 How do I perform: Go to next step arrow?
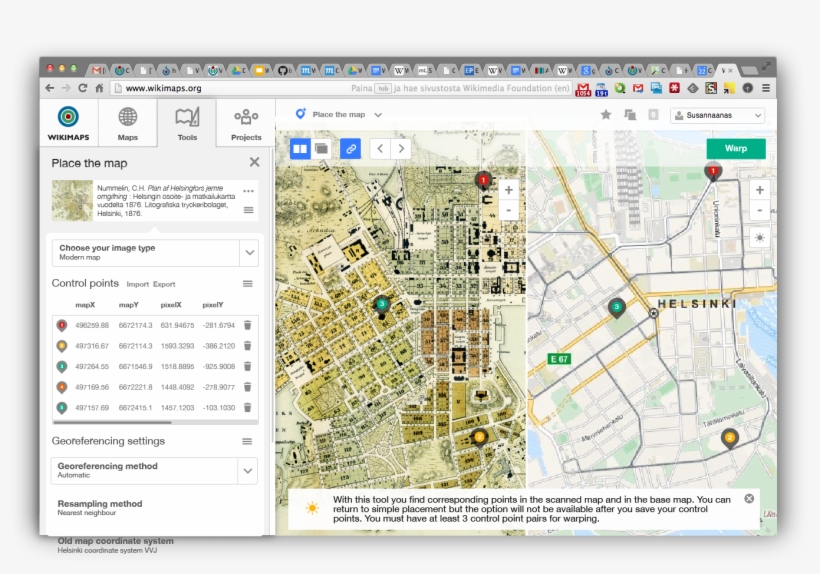coord(401,149)
